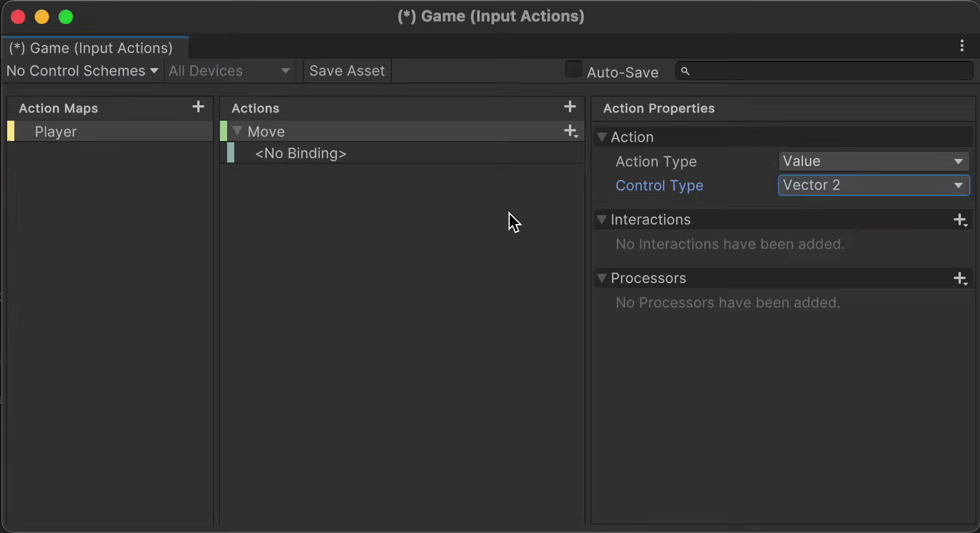Click 'No Interactions have been added.' text
The image size is (980, 533).
730,244
